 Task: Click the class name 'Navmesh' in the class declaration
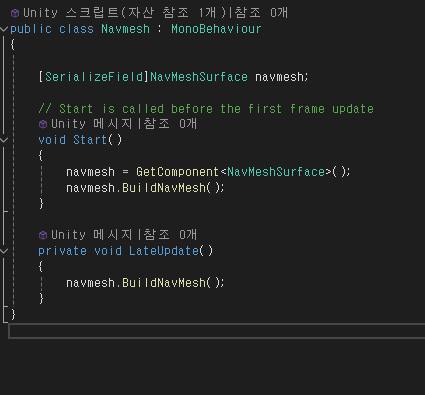tap(126, 29)
